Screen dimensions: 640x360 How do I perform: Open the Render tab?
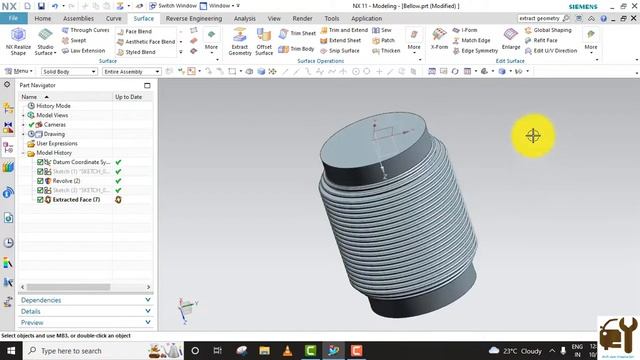click(302, 19)
